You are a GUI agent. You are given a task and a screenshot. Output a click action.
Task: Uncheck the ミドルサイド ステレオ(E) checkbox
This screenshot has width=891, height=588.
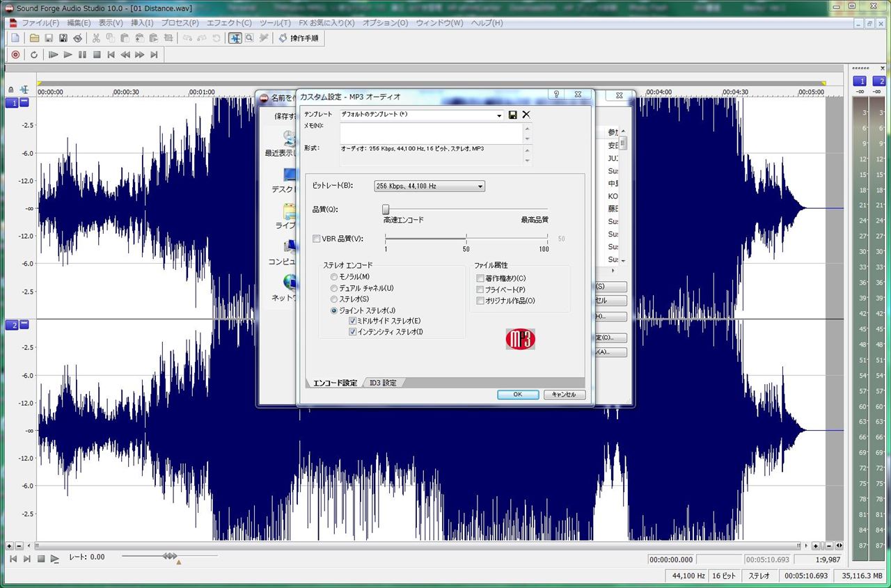point(352,321)
